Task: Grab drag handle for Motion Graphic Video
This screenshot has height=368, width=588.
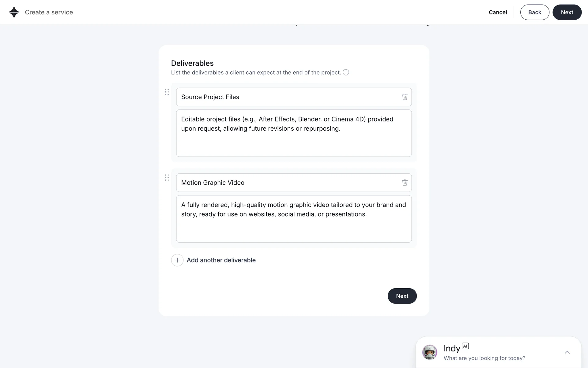Action: (167, 178)
